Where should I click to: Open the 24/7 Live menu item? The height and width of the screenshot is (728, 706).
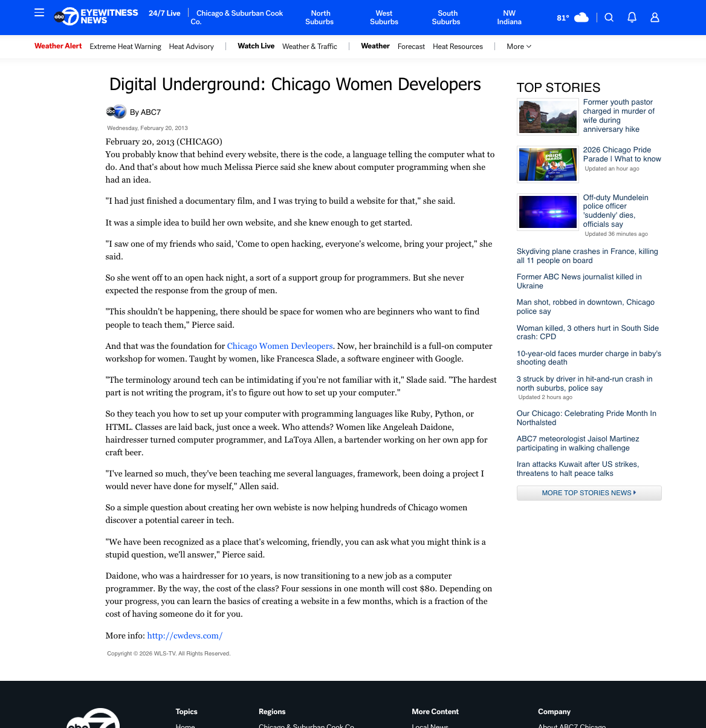(x=164, y=13)
